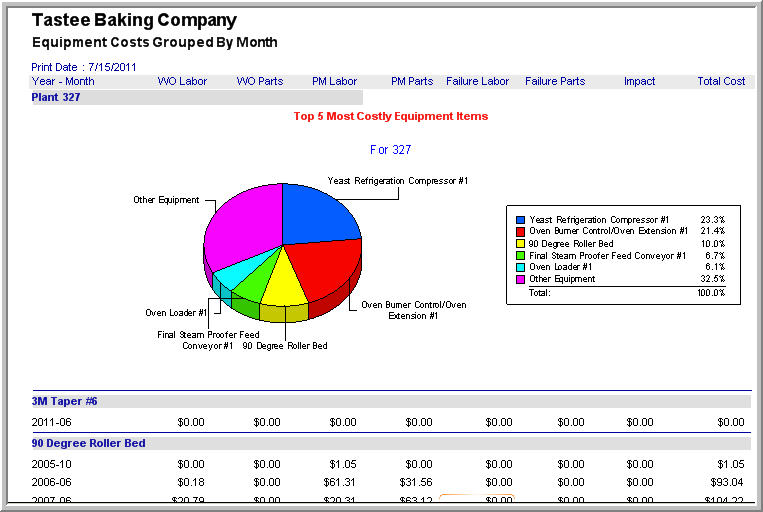The width and height of the screenshot is (763, 512).
Task: Click the $0.18 WO Labor value
Action: [x=191, y=482]
